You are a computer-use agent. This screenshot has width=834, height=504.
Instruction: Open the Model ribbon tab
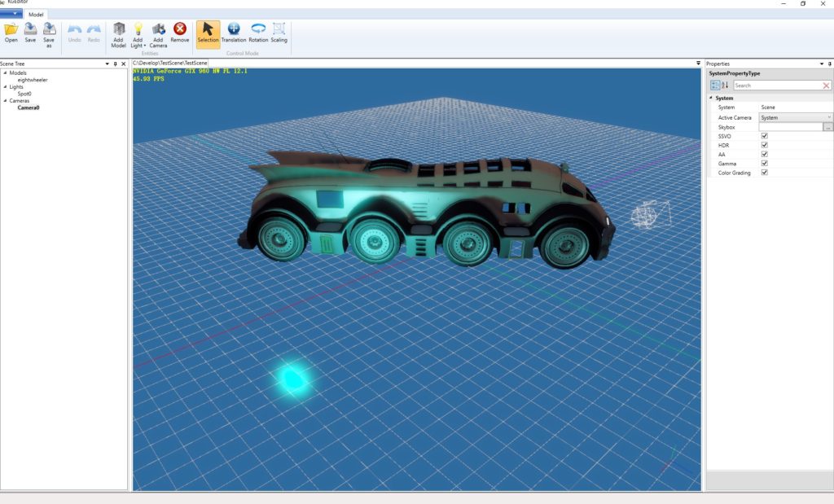(36, 15)
